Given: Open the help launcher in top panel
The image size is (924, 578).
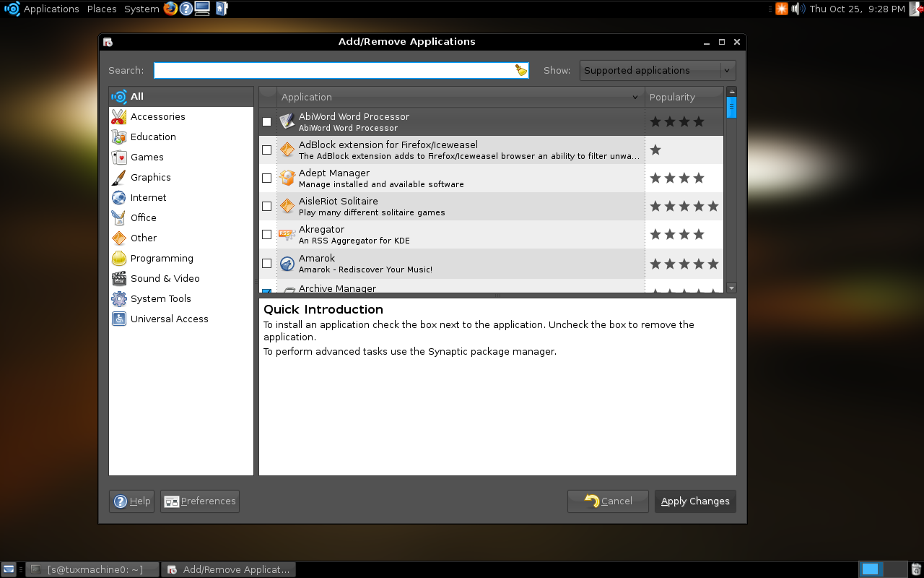Looking at the screenshot, I should pyautogui.click(x=186, y=9).
